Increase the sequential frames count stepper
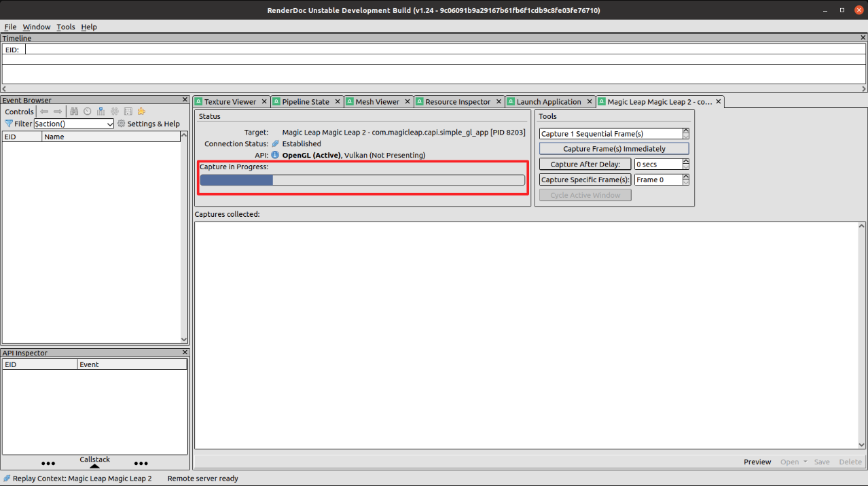 pos(686,131)
